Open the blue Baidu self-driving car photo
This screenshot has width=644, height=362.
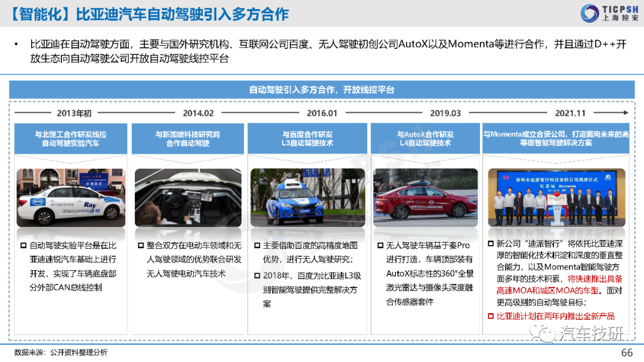pyautogui.click(x=308, y=197)
